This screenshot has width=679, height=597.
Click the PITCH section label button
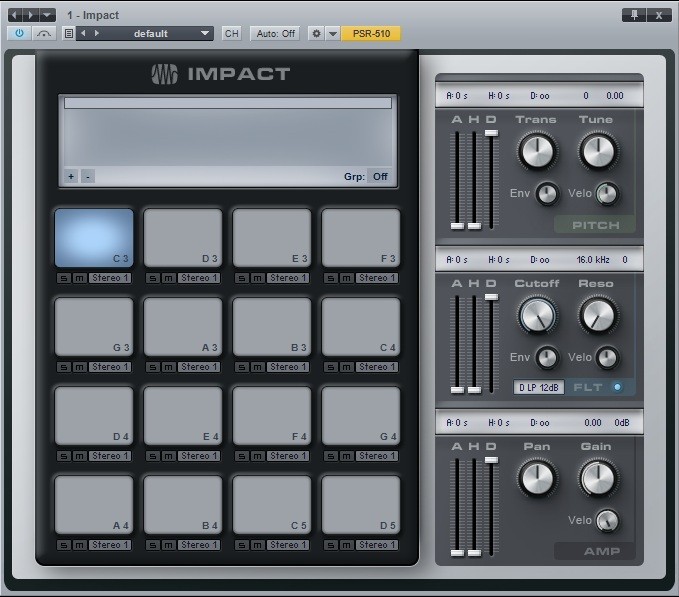tap(595, 225)
